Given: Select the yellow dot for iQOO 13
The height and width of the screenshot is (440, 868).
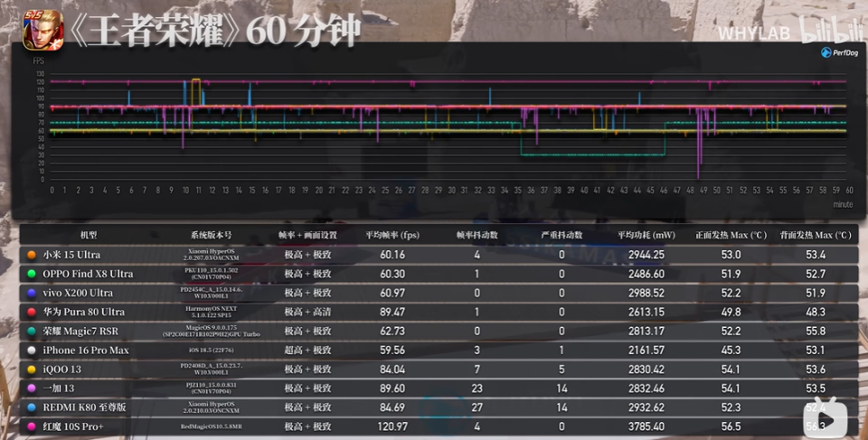Looking at the screenshot, I should pos(32,370).
